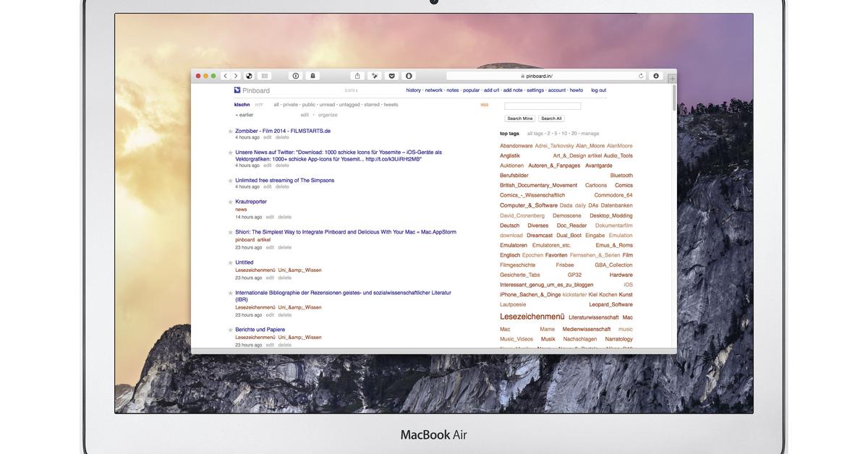The image size is (868, 454).
Task: Star the Internationale Bibliographie bookmark
Action: [231, 293]
